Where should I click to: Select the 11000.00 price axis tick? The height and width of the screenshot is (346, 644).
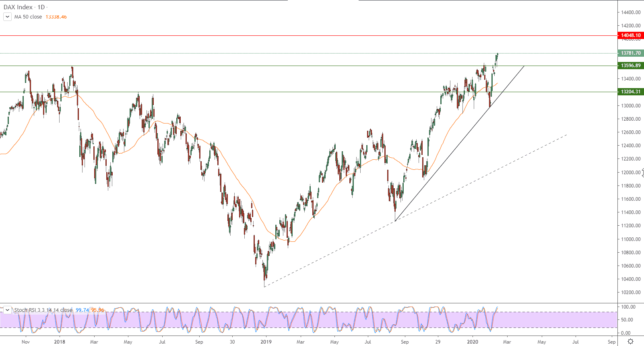(x=631, y=239)
